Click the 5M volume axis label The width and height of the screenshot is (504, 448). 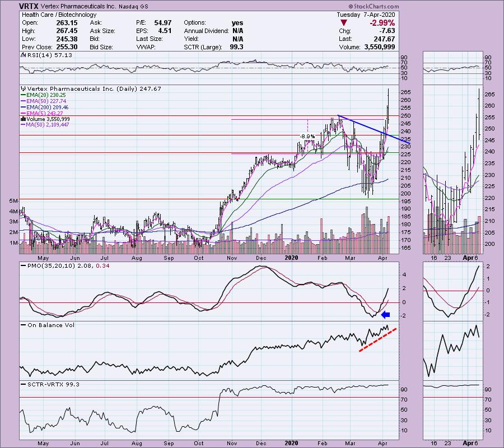coord(13,201)
